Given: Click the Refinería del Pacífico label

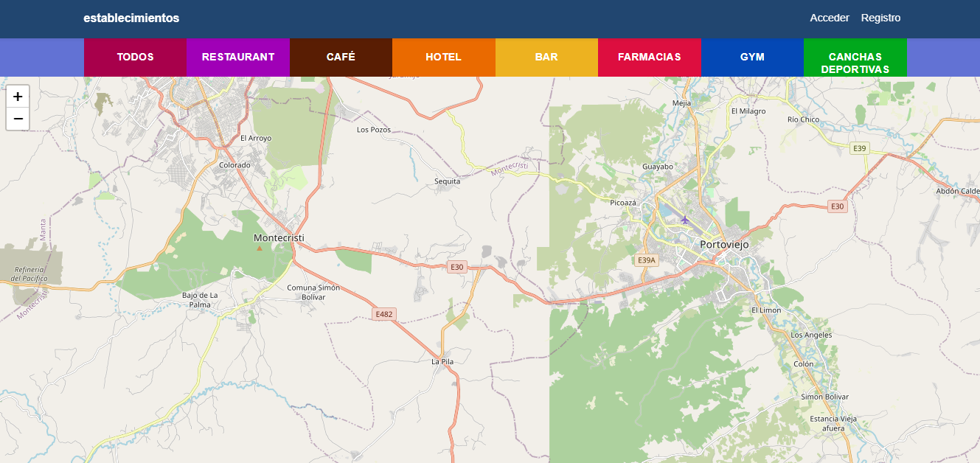Looking at the screenshot, I should tap(29, 274).
